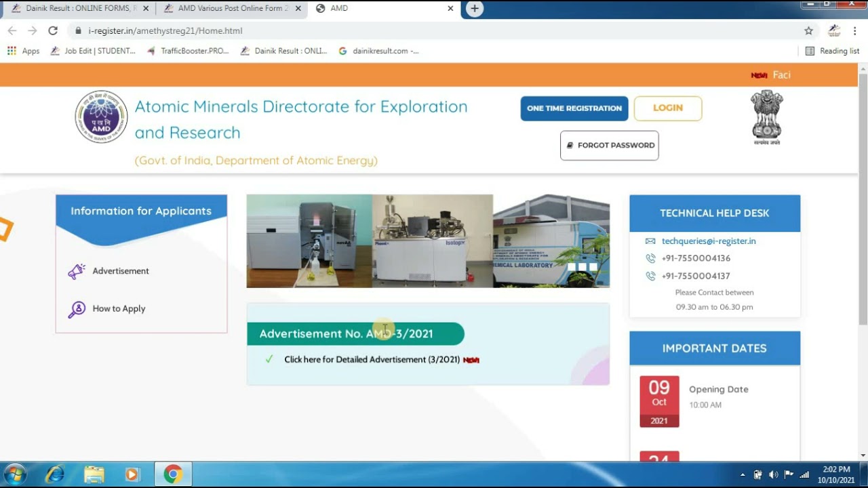Viewport: 868px width, 488px height.
Task: Show hidden tray icons arrow
Action: point(743,474)
